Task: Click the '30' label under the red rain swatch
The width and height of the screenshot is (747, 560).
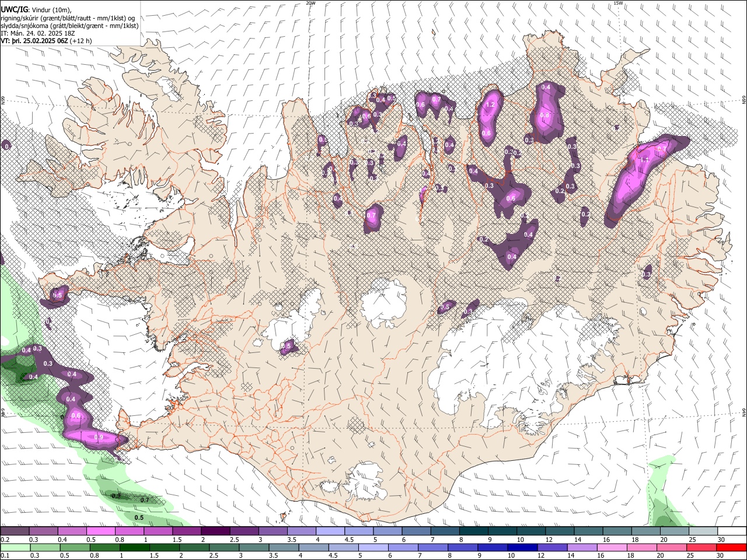Action: (720, 555)
